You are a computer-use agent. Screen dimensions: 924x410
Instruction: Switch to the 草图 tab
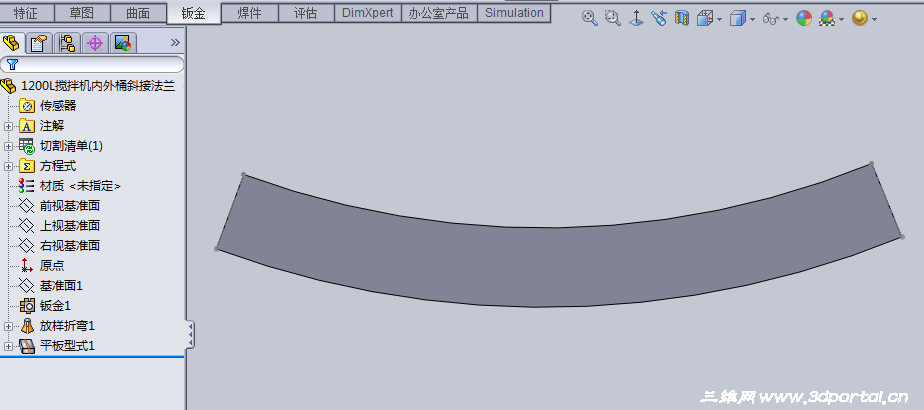point(82,13)
